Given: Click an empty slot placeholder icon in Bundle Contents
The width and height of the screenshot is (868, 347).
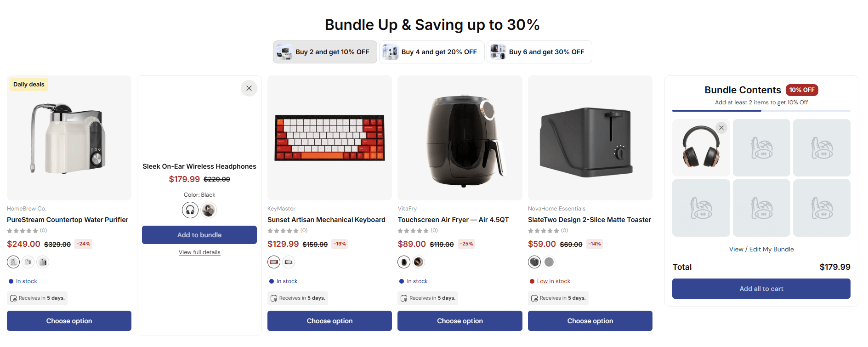Looking at the screenshot, I should coord(761,148).
